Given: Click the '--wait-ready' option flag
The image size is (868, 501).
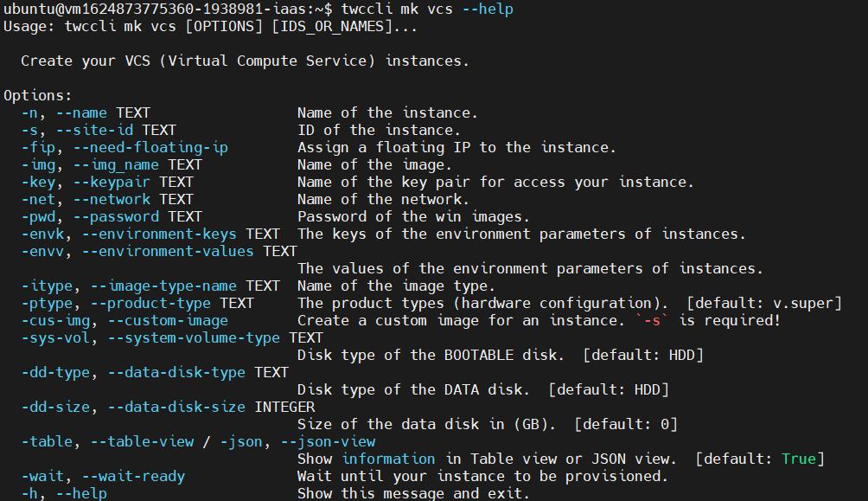Looking at the screenshot, I should 133,476.
